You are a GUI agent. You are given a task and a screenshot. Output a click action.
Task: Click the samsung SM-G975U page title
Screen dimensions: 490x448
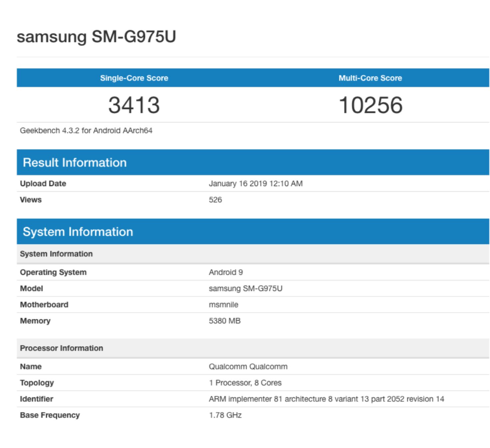pyautogui.click(x=96, y=36)
